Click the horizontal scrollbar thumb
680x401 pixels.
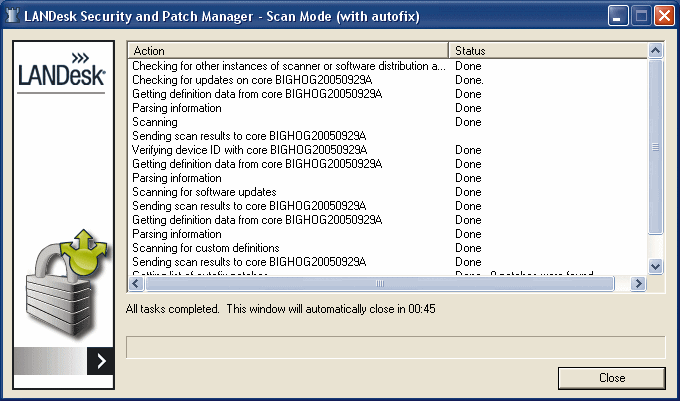pos(379,284)
